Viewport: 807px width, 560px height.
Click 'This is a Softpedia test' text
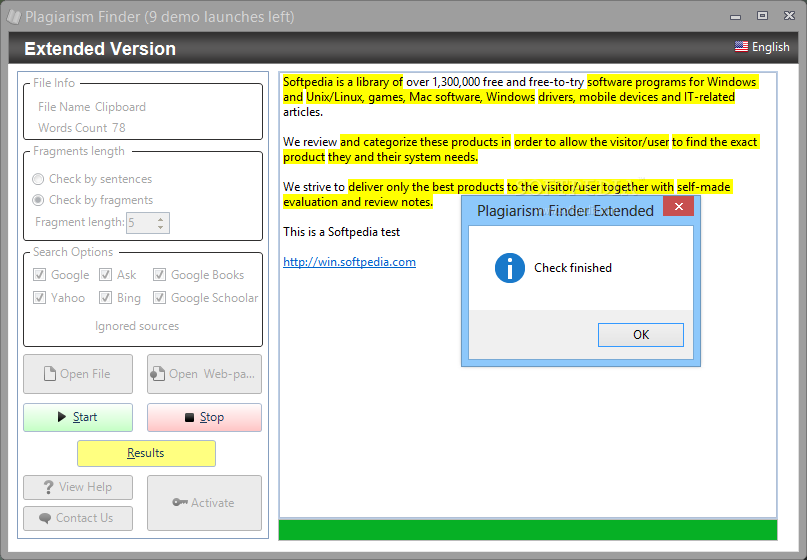tap(341, 232)
